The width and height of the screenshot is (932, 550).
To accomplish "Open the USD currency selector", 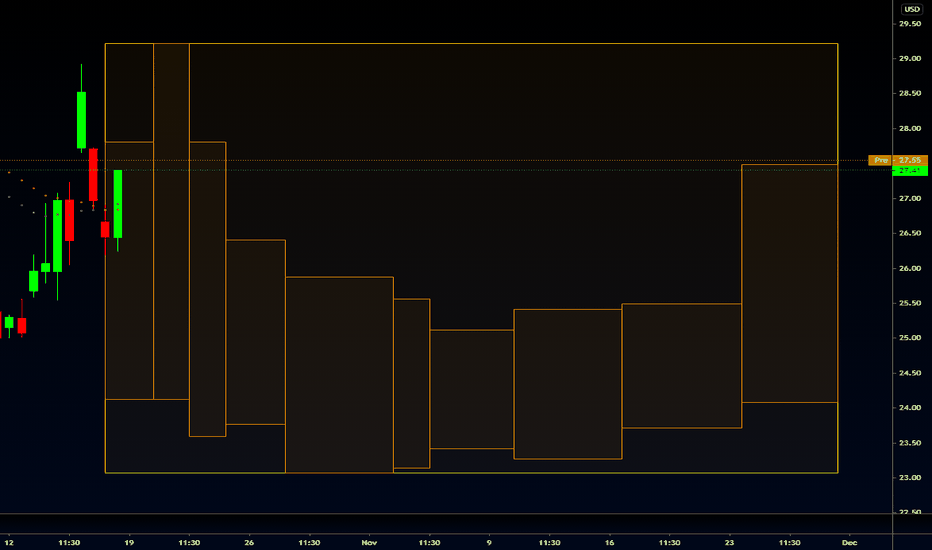I will coord(912,9).
